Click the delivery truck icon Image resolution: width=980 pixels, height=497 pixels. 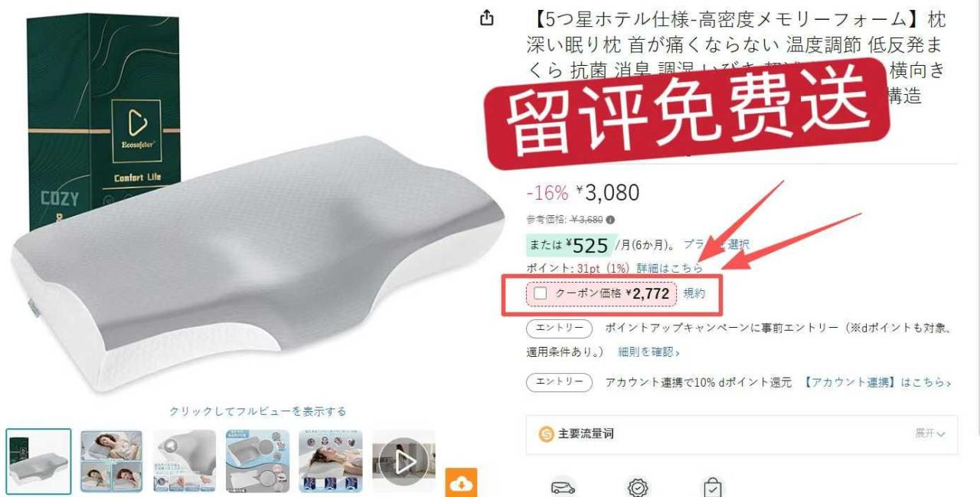click(563, 488)
